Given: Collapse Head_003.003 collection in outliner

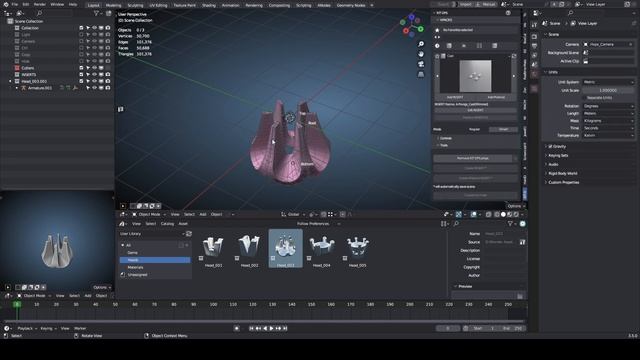Looking at the screenshot, I should click(x=10, y=81).
